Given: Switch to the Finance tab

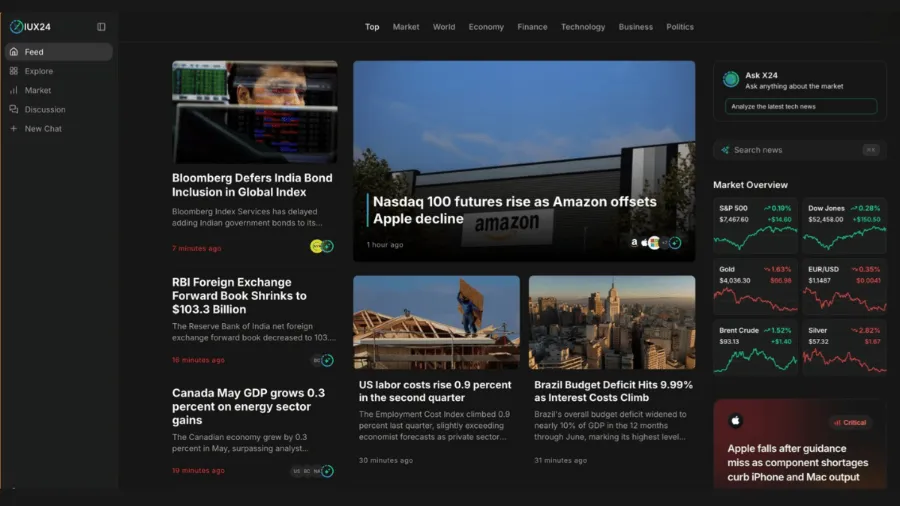Looking at the screenshot, I should (x=532, y=27).
